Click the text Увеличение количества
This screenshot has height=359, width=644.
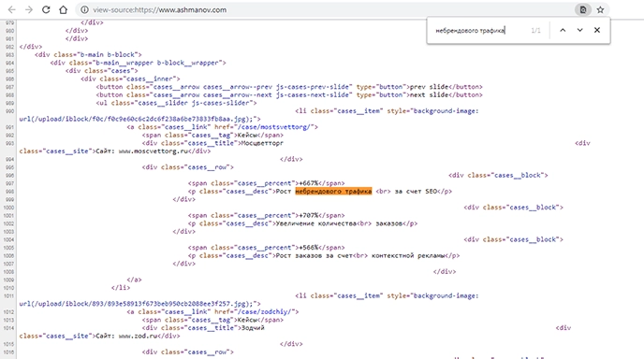click(x=316, y=223)
